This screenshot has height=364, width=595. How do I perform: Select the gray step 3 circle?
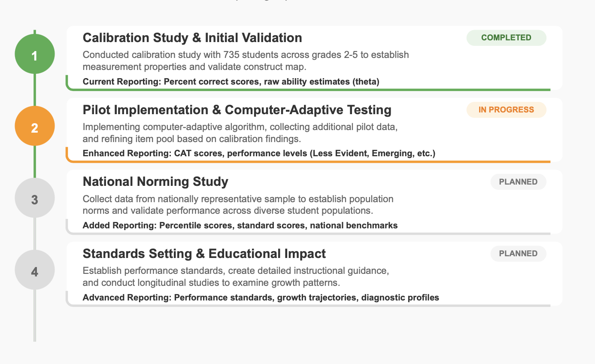pos(35,198)
